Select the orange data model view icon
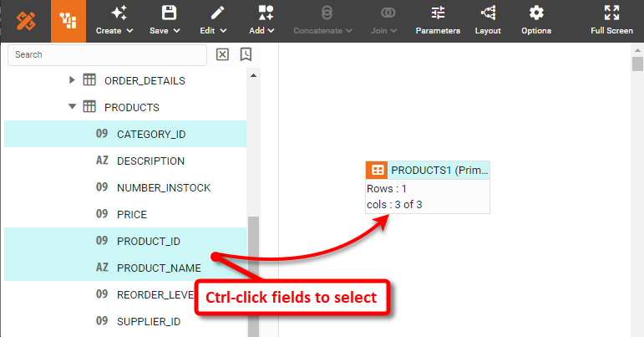 (x=68, y=21)
